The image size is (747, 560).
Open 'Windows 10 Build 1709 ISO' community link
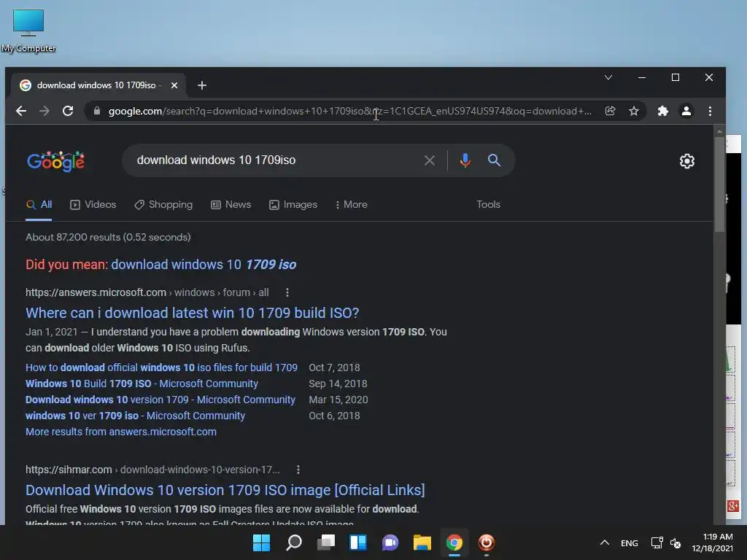142,384
